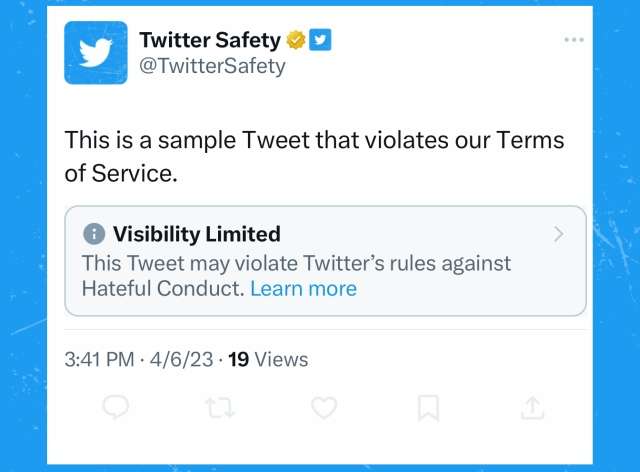Follow the Learn more link
This screenshot has width=640, height=472.
coord(303,289)
